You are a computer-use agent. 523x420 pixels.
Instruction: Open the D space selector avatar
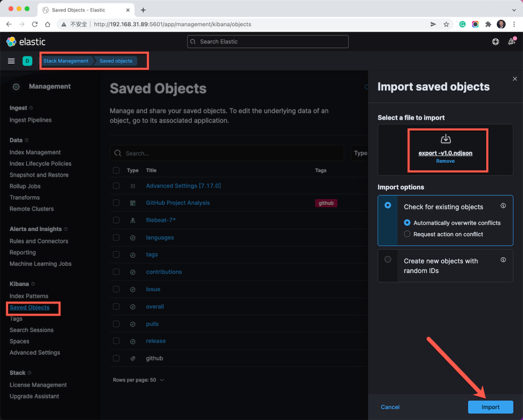(27, 61)
